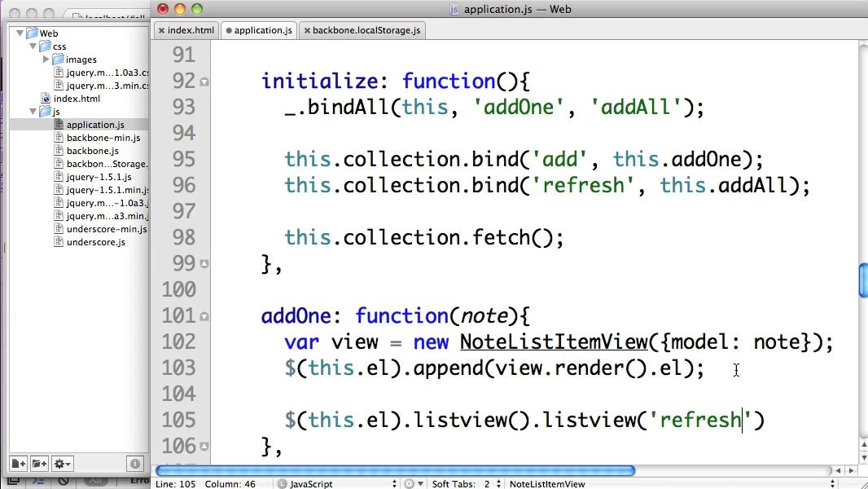
Task: Fold the initialize function at line 92
Action: 204,82
